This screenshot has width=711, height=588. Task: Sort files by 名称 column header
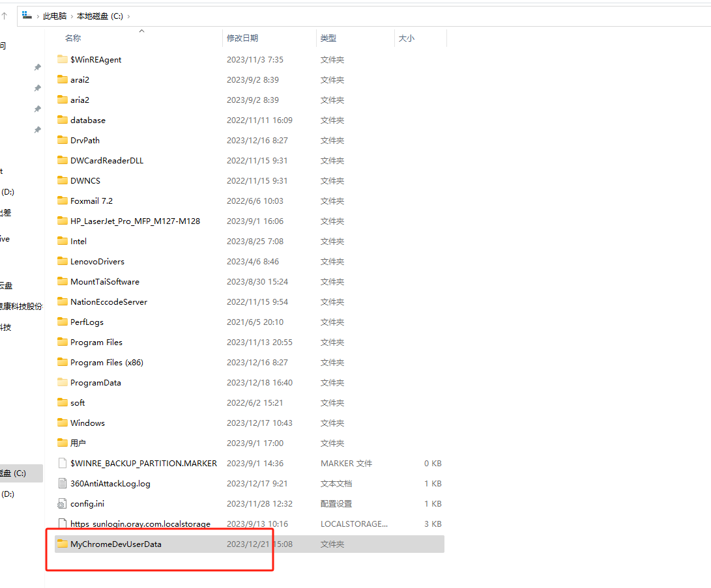73,38
